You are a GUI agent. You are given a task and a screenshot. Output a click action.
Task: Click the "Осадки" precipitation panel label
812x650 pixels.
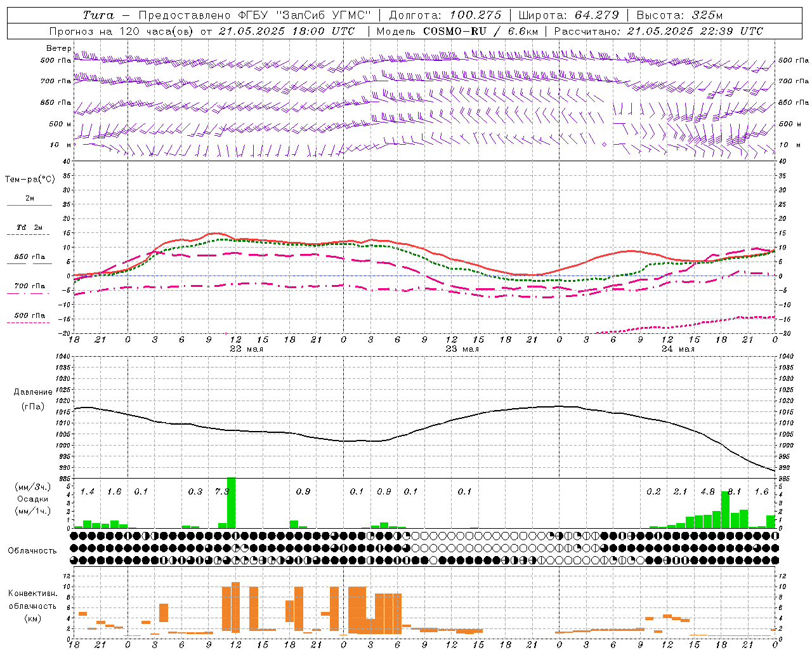(x=32, y=499)
